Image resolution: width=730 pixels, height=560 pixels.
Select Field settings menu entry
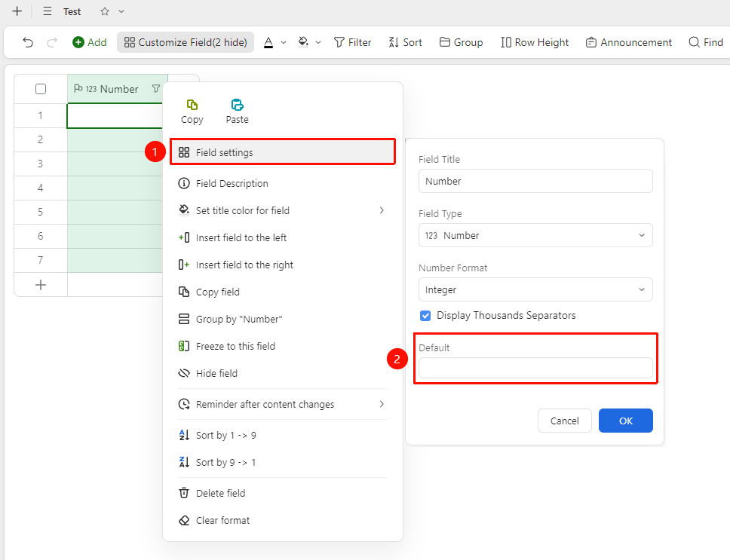[283, 152]
